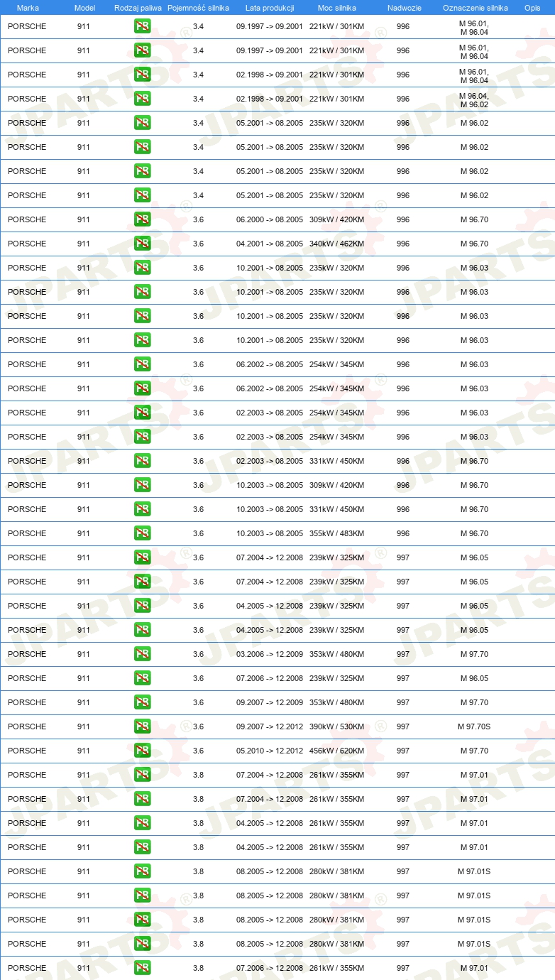This screenshot has height=980, width=555.
Task: Click the 09.2007 -> 12.2012 production dates
Action: 270,726
